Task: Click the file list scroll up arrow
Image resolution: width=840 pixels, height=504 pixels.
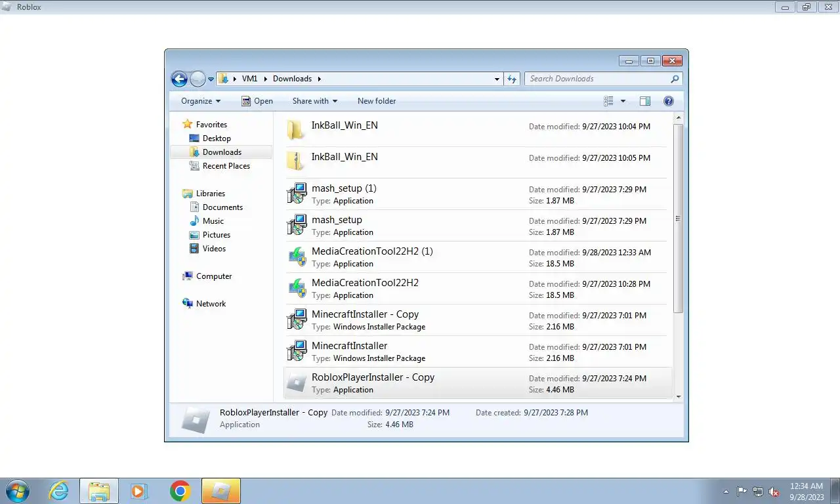Action: (679, 117)
